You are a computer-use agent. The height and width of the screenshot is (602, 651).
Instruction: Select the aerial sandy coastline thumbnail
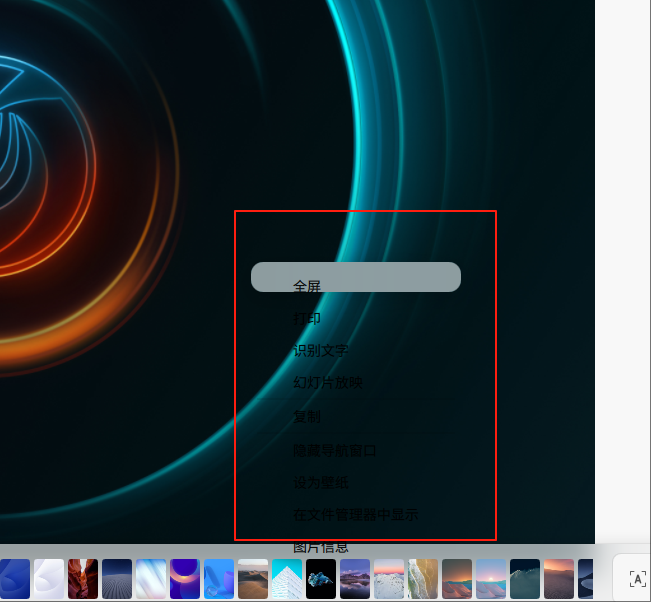(423, 579)
